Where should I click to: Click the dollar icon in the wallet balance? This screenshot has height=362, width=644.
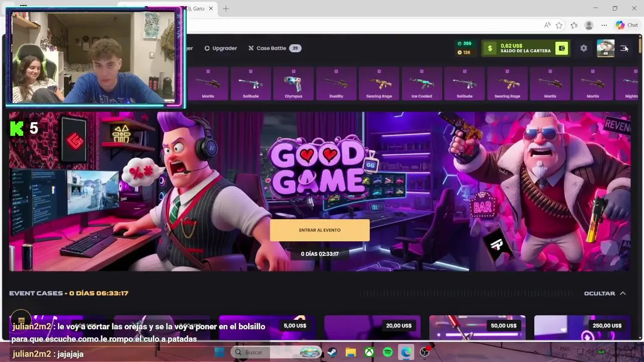pos(490,48)
